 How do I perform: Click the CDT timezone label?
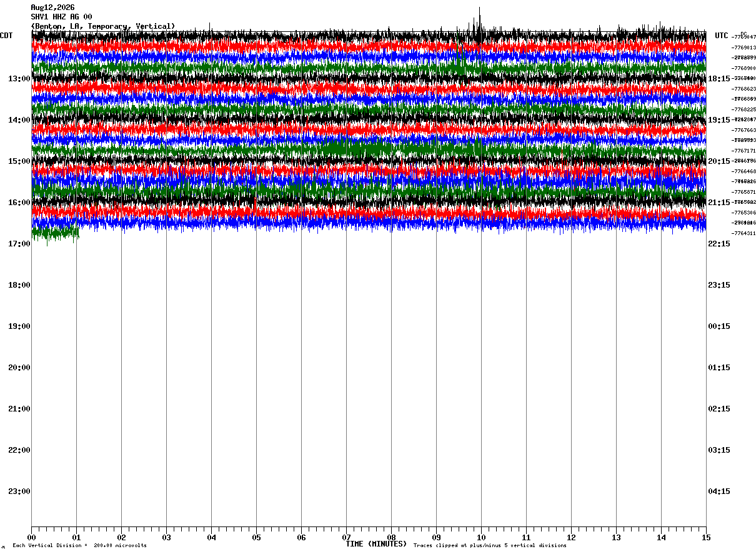(7, 36)
